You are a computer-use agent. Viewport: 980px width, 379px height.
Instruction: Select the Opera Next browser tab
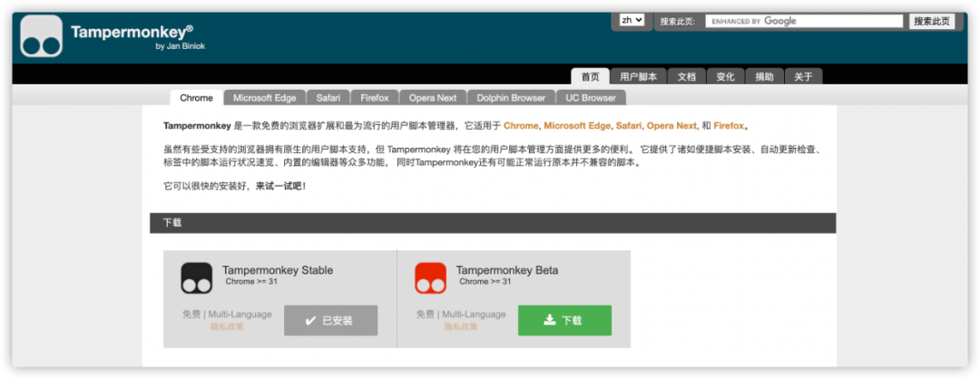[433, 98]
